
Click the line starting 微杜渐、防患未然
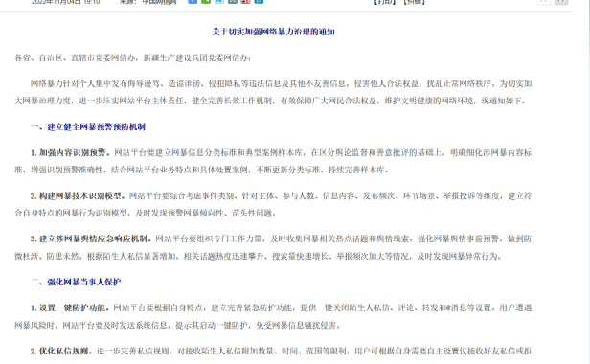click(259, 256)
